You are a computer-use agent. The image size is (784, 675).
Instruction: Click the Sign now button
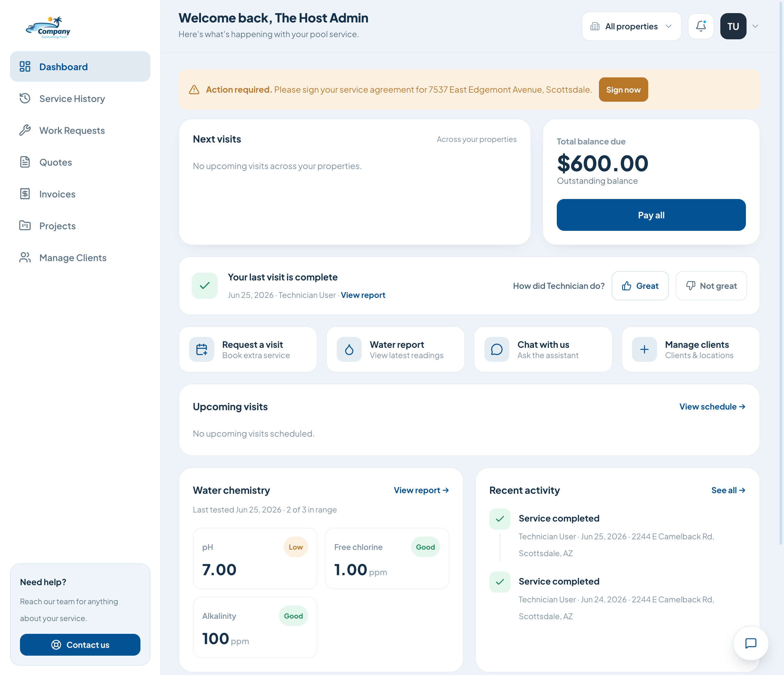point(623,90)
